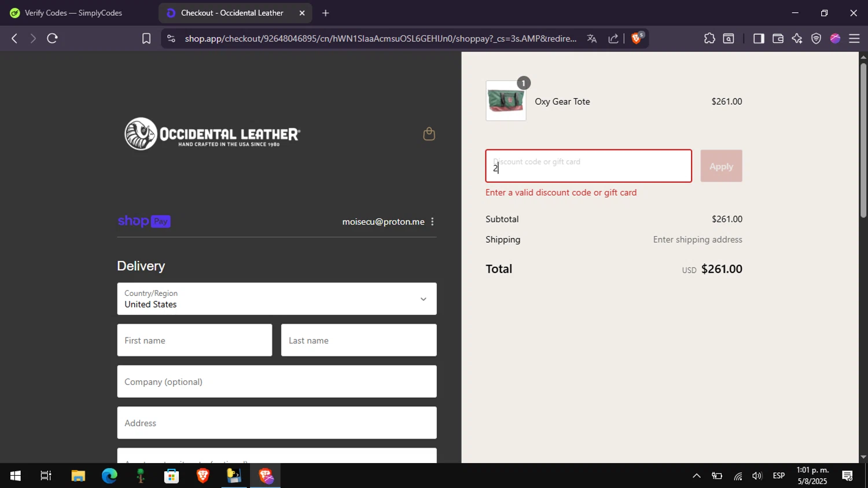Close the Checkout - Occidental Leather tab
The width and height of the screenshot is (868, 488).
coord(301,13)
